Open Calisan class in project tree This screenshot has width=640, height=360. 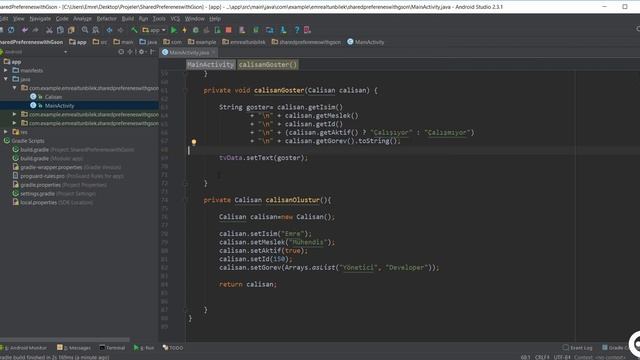(53, 97)
